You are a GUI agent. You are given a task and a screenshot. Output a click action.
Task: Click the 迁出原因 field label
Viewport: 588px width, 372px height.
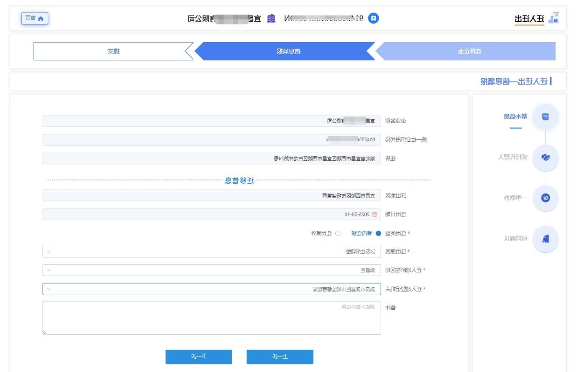click(x=396, y=252)
